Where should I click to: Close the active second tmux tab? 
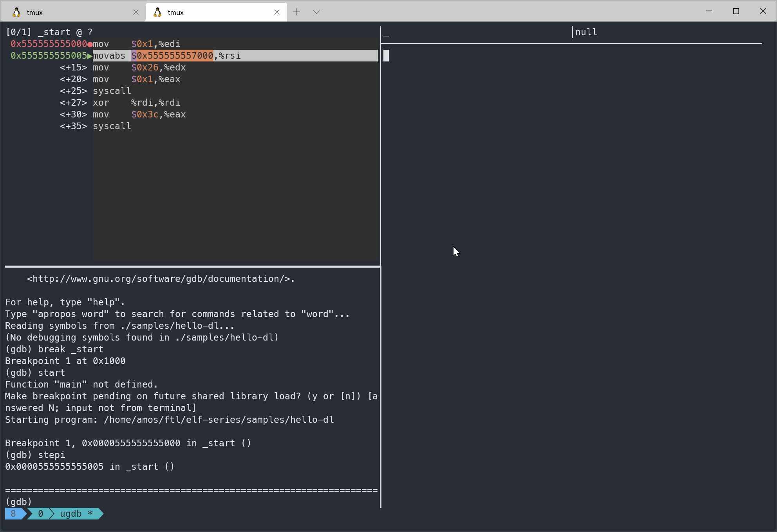coord(277,12)
